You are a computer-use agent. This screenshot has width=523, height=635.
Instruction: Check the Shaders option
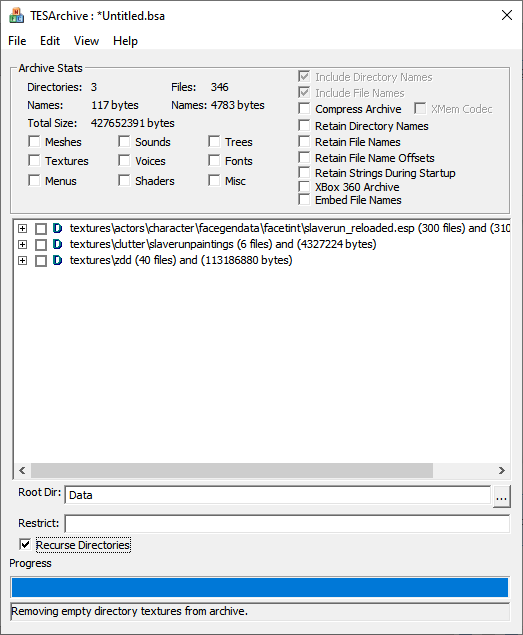pyautogui.click(x=124, y=181)
